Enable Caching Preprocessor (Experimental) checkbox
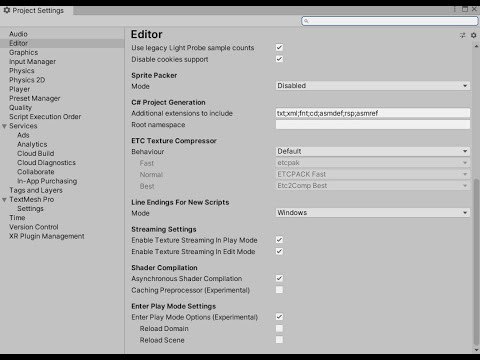This screenshot has width=480, height=360. (279, 290)
